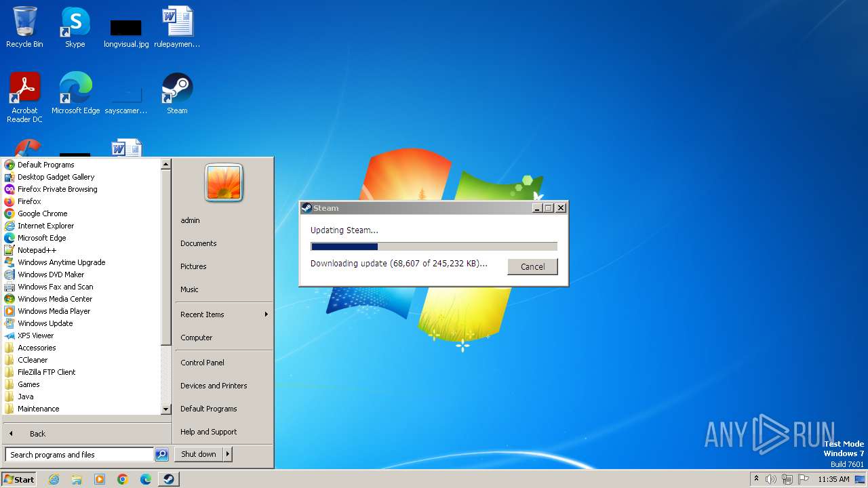Select the longvisual.jpg desktop file

pos(126,33)
